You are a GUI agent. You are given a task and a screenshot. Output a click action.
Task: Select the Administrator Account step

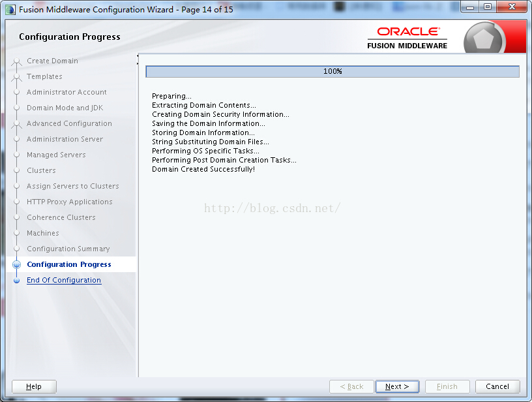click(66, 92)
